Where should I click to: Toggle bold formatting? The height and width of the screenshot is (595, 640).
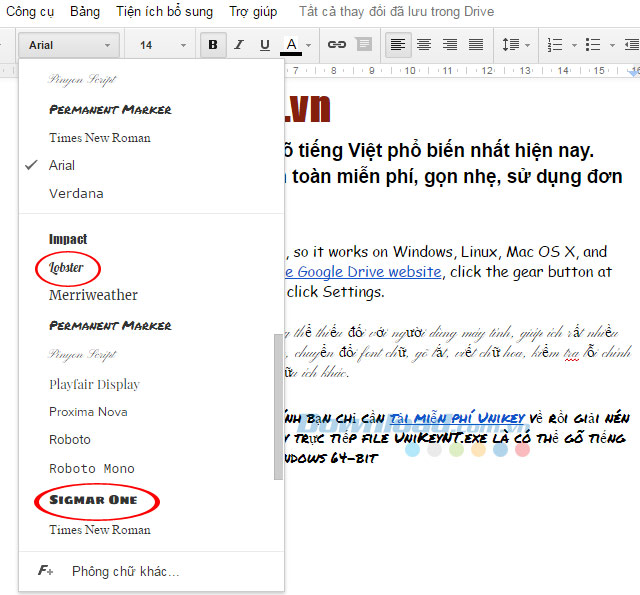pos(213,45)
